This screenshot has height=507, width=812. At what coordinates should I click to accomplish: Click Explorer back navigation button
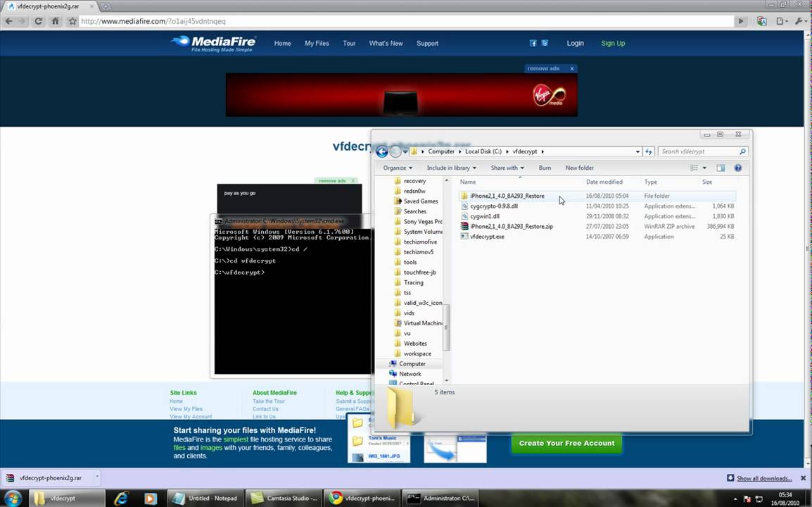tap(381, 151)
